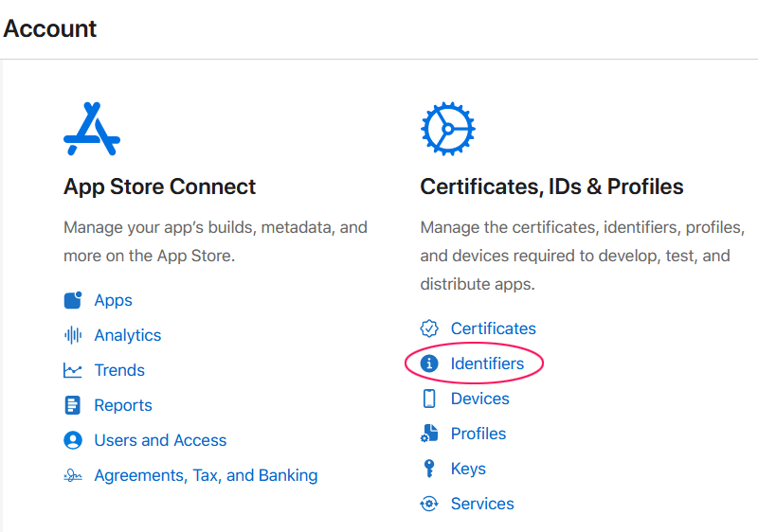This screenshot has height=532, width=758.
Task: Open the Apps link
Action: tap(113, 300)
